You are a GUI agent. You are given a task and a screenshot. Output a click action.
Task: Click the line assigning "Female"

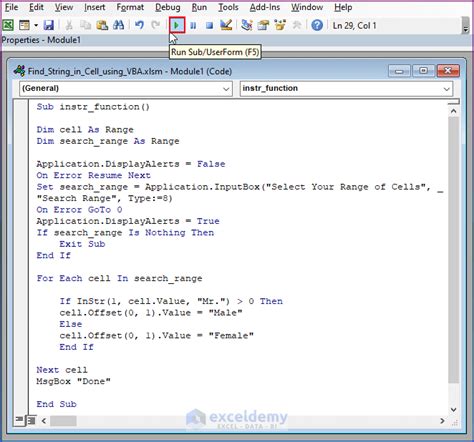tap(157, 336)
